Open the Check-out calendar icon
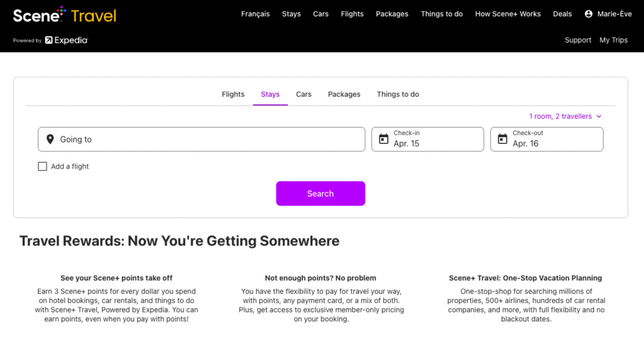Viewport: 644px width, 344px height. coord(502,139)
